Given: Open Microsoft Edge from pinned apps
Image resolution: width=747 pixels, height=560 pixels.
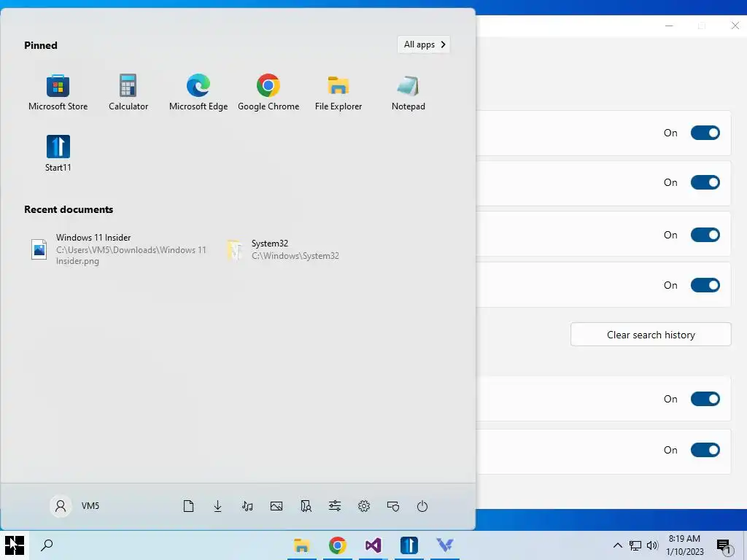Looking at the screenshot, I should 198,93.
